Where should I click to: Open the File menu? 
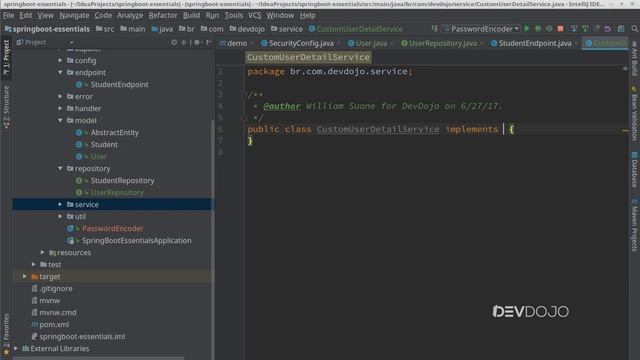tap(8, 16)
